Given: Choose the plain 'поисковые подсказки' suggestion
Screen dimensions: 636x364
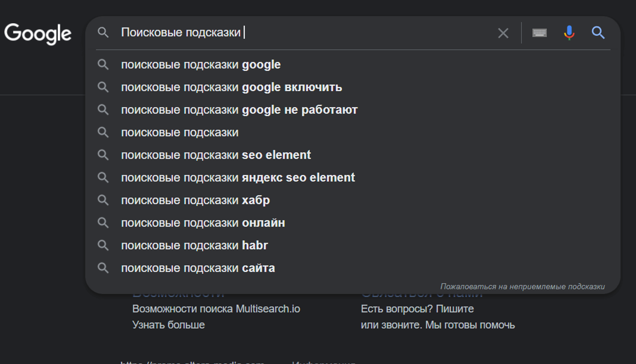Looking at the screenshot, I should (x=180, y=133).
